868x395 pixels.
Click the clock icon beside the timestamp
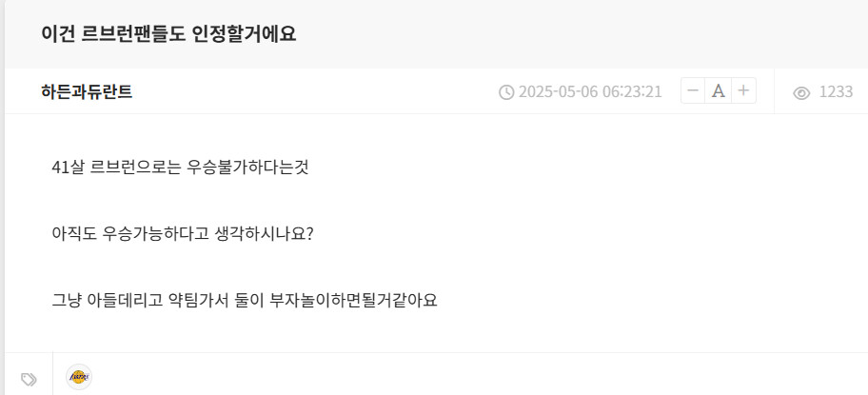(506, 92)
